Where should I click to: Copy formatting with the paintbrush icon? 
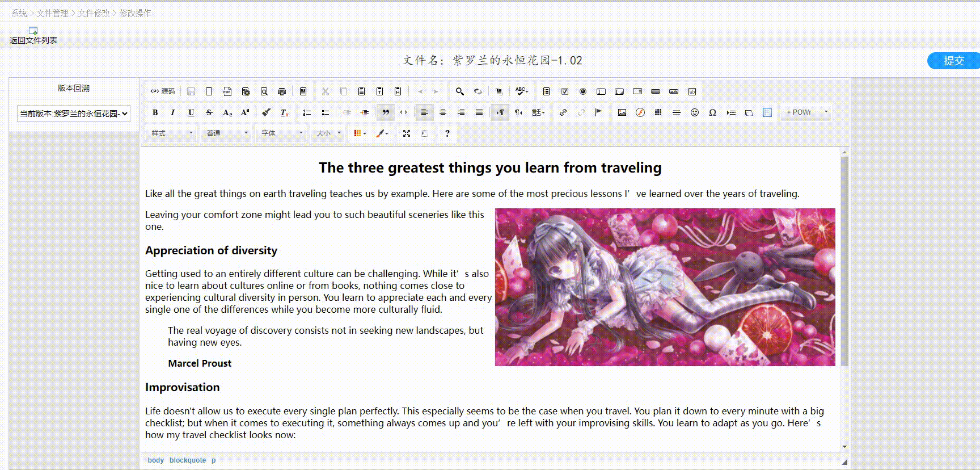click(x=267, y=112)
